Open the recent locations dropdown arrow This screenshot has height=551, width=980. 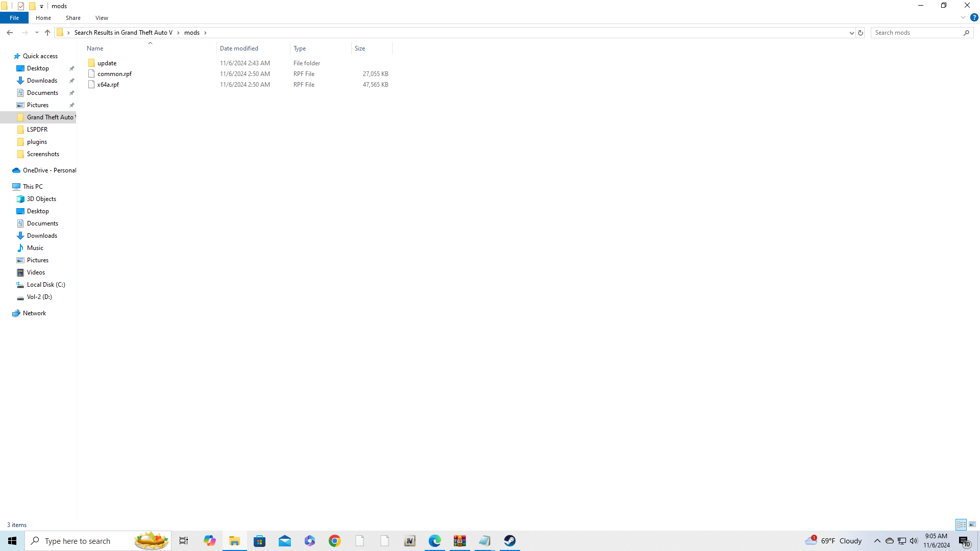tap(37, 33)
